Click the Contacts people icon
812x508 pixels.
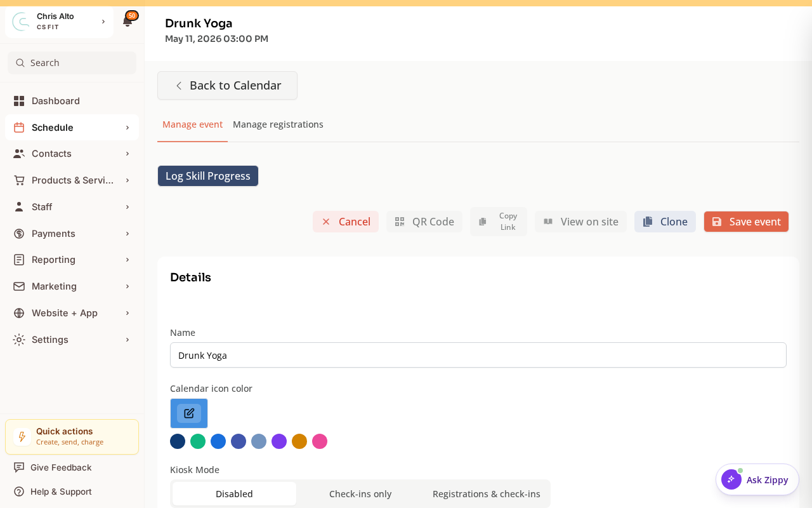coord(19,154)
